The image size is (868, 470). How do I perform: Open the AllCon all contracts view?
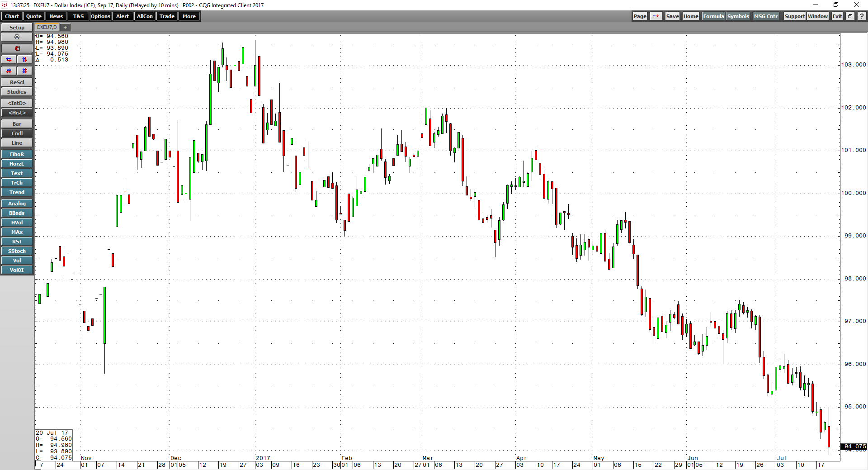coord(145,16)
